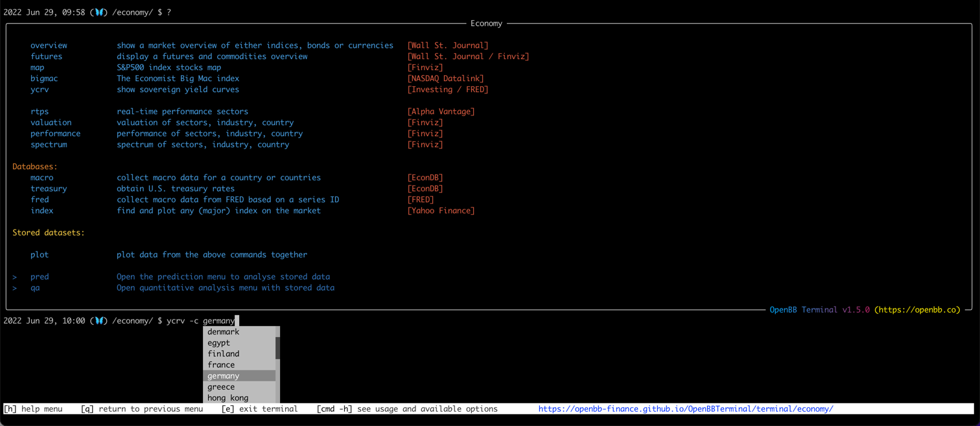This screenshot has width=980, height=426.
Task: Click '[EconDB]' tag on the treasury row
Action: point(425,189)
